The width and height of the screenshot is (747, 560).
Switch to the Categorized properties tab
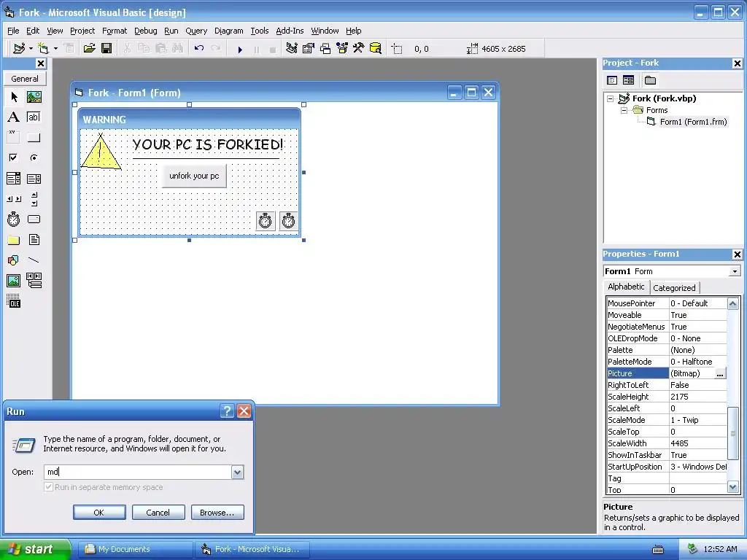[674, 287]
